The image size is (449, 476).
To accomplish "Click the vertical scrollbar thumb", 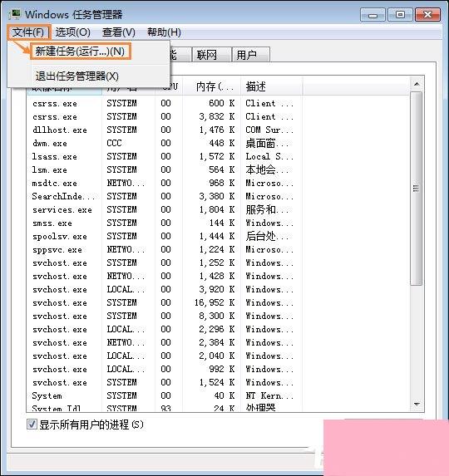I will (416, 189).
